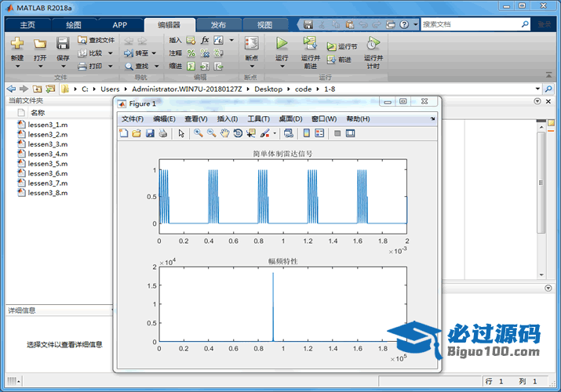Viewport: 561px width, 392px height.
Task: Click the Save disk icon in ribbon
Action: coord(63,44)
